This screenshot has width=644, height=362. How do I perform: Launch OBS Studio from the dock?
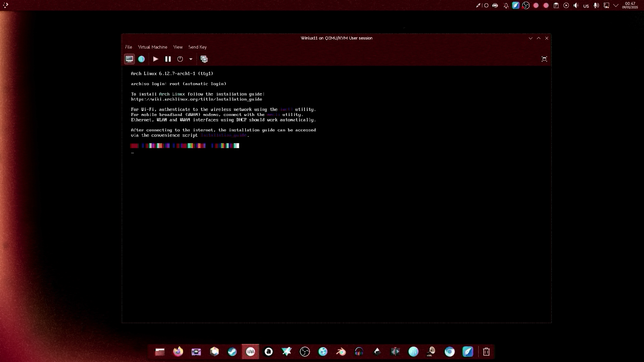click(x=305, y=352)
